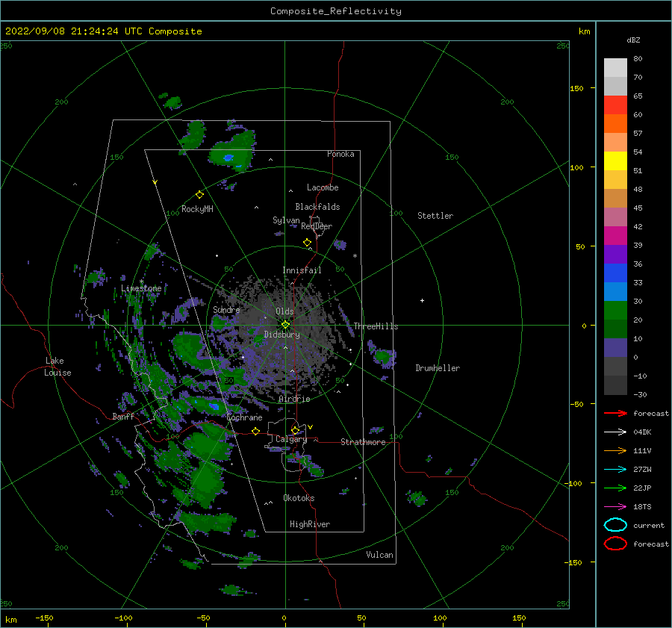Viewport: 672px width, 628px height.
Task: Click the Lacombe label
Action: tap(323, 187)
